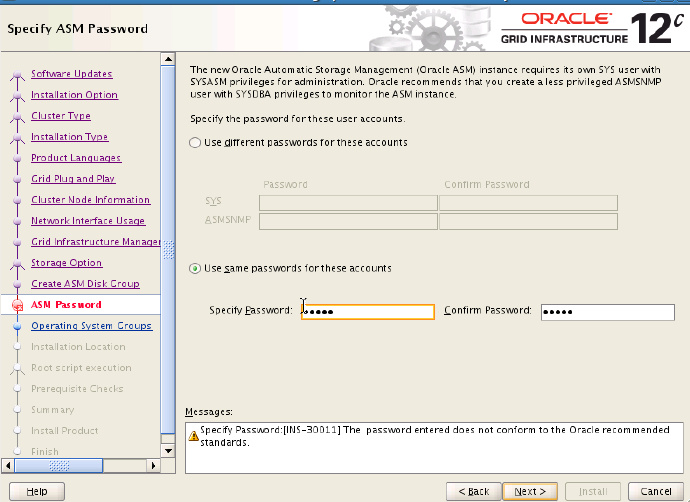This screenshot has width=690, height=502.
Task: Open Grid Infrastructure Management step
Action: coord(95,242)
